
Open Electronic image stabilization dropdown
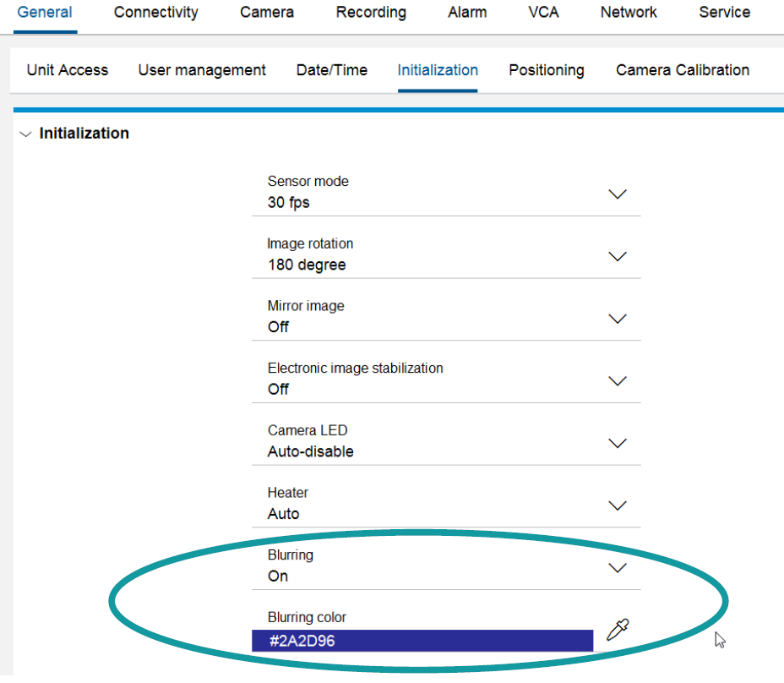point(618,381)
